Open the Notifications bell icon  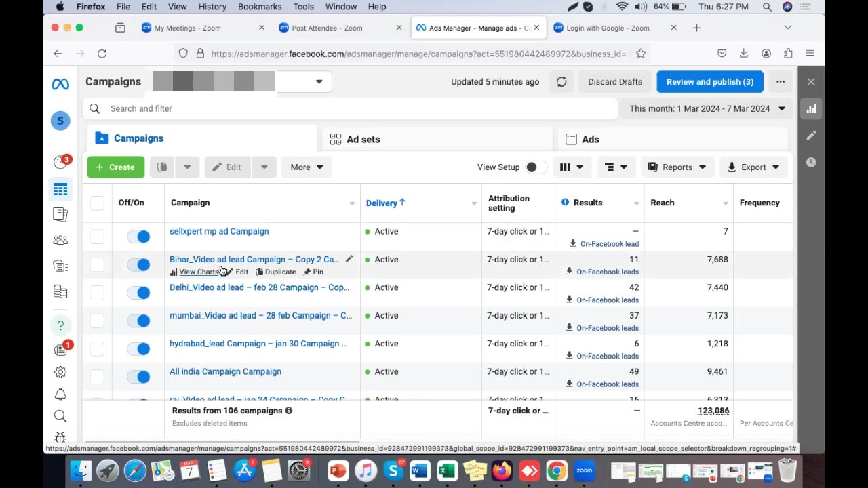(60, 394)
